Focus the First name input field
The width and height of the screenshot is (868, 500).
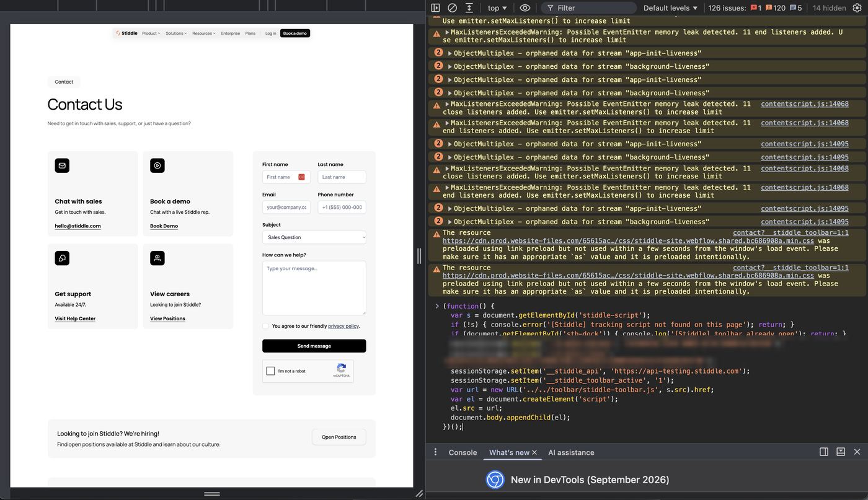(286, 177)
